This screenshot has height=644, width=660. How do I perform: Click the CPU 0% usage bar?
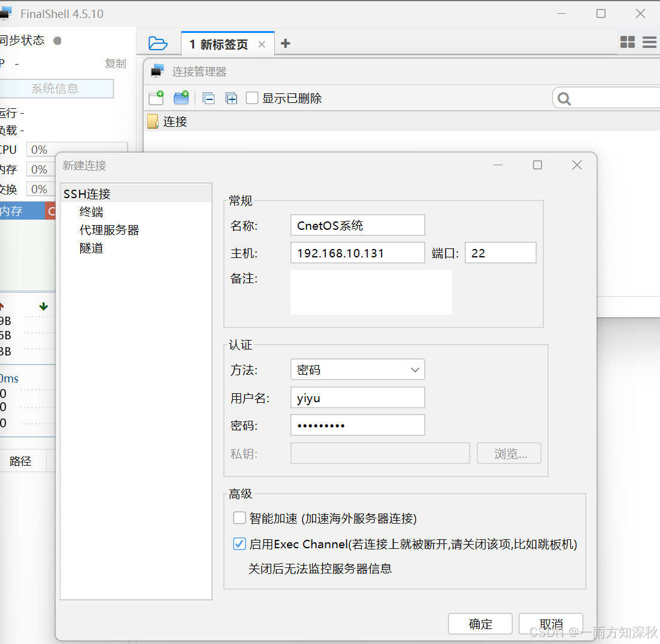(77, 149)
